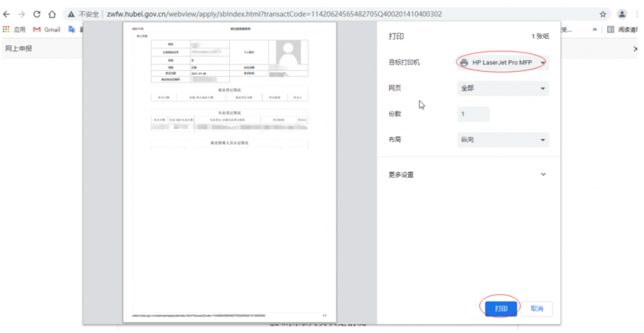Open the translate bookmark icon
Image resolution: width=644 pixels, height=333 pixels.
click(x=71, y=29)
